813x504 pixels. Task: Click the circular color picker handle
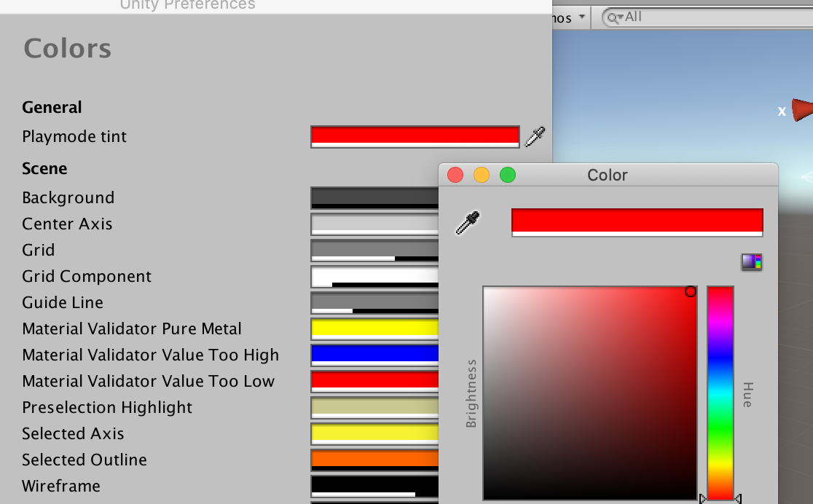(690, 291)
